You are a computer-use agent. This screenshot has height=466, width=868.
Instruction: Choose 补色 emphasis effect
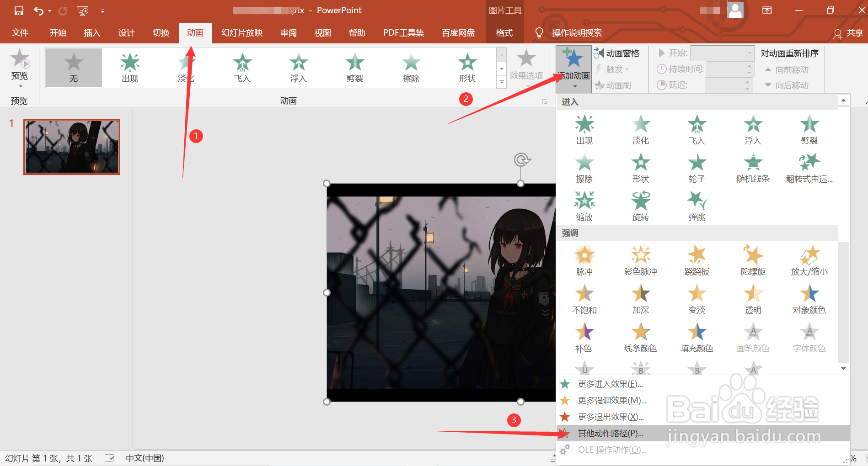pyautogui.click(x=584, y=338)
